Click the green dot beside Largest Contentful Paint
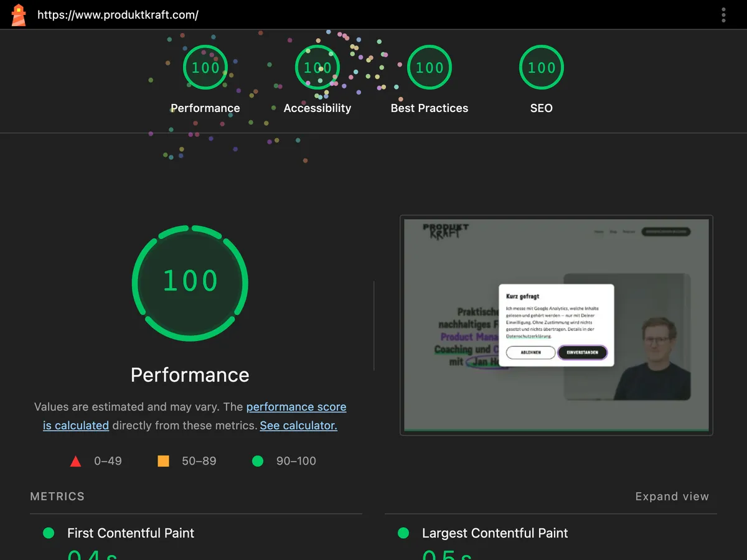 tap(403, 533)
